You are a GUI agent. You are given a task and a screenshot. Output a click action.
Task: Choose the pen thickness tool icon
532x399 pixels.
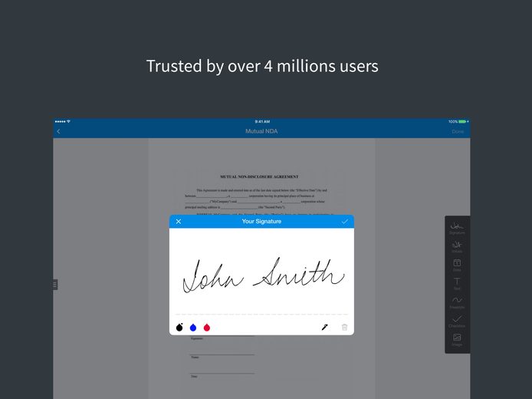[325, 327]
